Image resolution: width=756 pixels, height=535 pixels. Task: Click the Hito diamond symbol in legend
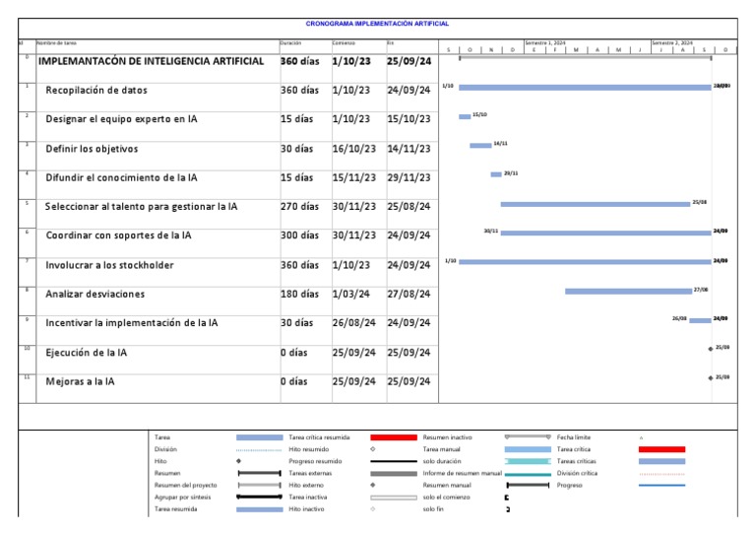(238, 461)
